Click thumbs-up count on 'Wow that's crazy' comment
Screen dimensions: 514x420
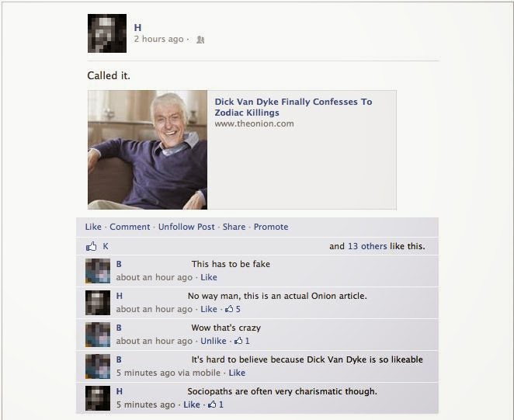(242, 341)
